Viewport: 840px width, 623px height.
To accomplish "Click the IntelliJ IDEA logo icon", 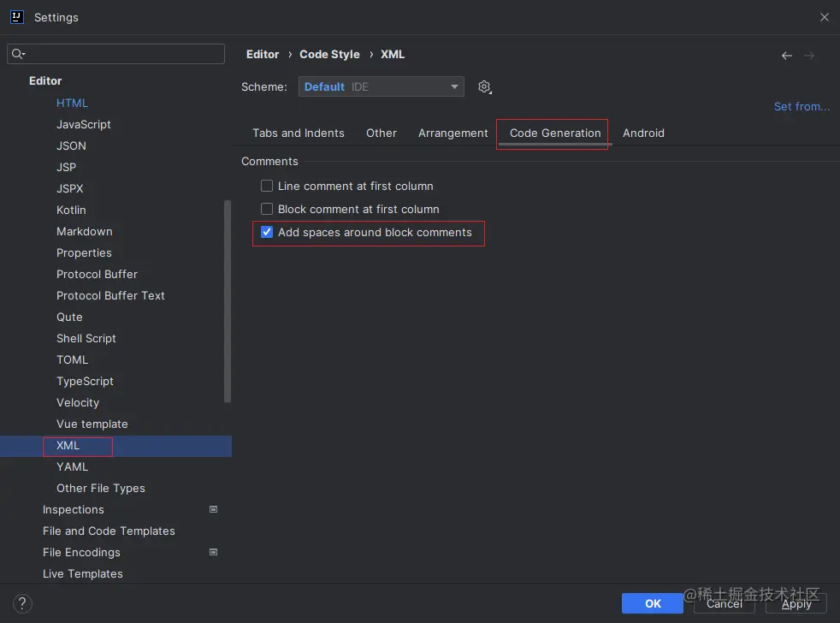I will pos(17,17).
